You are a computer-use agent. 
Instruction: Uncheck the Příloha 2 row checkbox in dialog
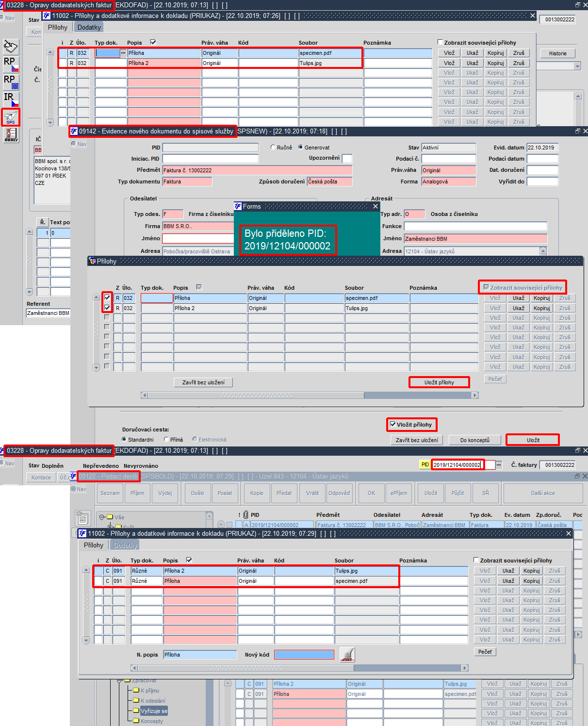pos(107,307)
